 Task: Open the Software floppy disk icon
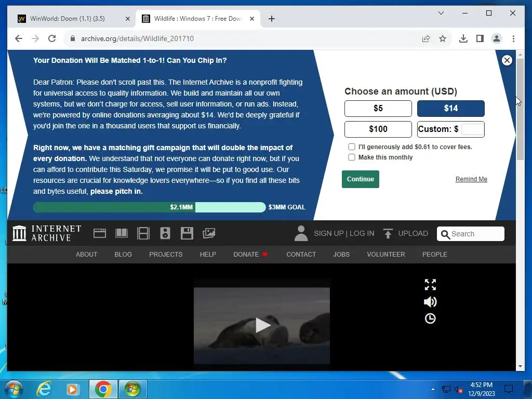(x=187, y=233)
